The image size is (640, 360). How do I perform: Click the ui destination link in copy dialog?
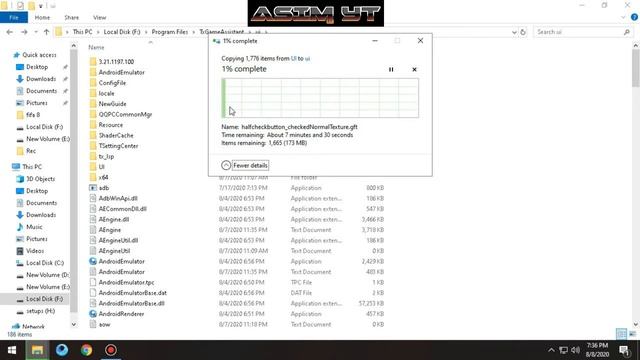click(307, 58)
